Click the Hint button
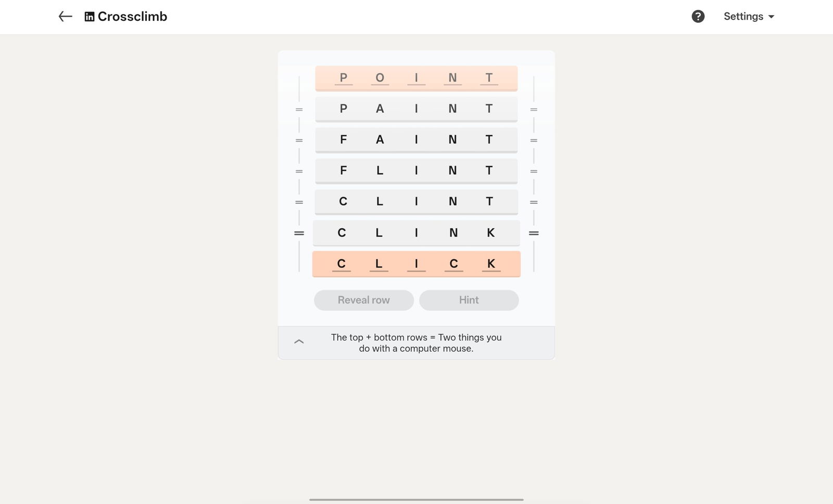This screenshot has height=504, width=833. point(469,300)
